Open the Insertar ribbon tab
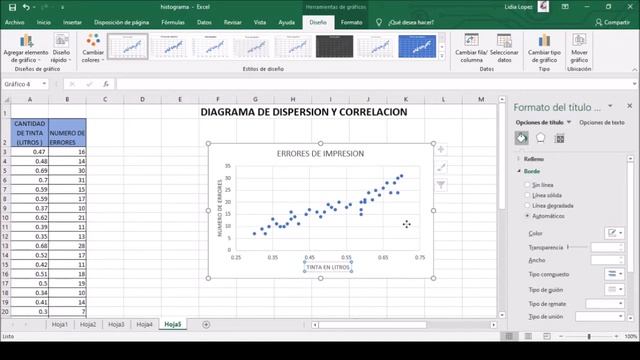Viewport: 640px width, 360px height. tap(72, 22)
